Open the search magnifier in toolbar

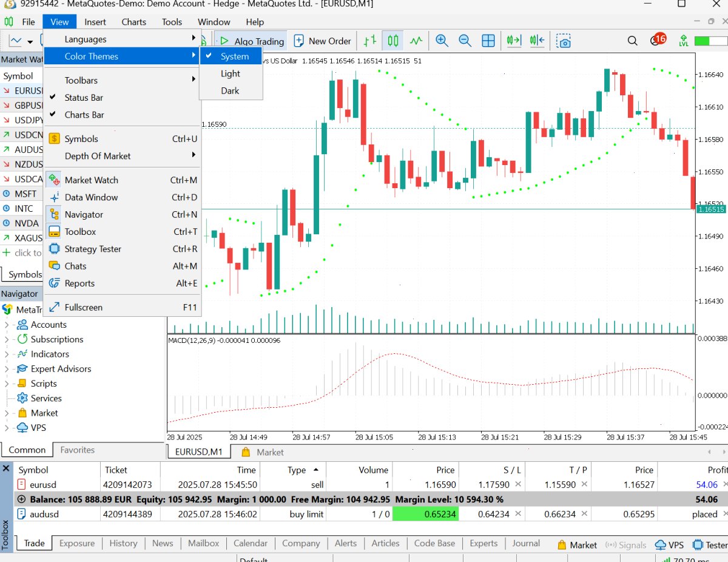pyautogui.click(x=632, y=41)
